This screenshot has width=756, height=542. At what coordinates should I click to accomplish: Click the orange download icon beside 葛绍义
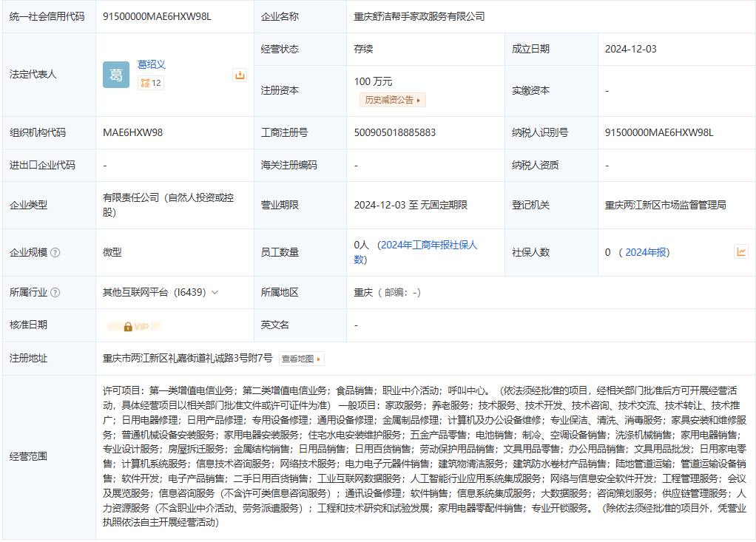[x=240, y=75]
